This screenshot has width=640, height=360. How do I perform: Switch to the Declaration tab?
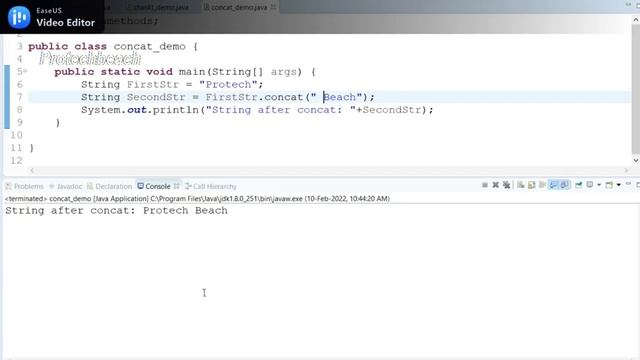click(x=109, y=186)
